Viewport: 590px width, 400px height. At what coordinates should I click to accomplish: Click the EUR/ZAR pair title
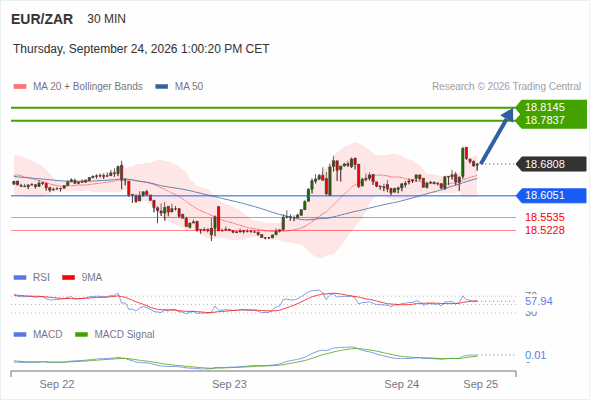coord(42,19)
